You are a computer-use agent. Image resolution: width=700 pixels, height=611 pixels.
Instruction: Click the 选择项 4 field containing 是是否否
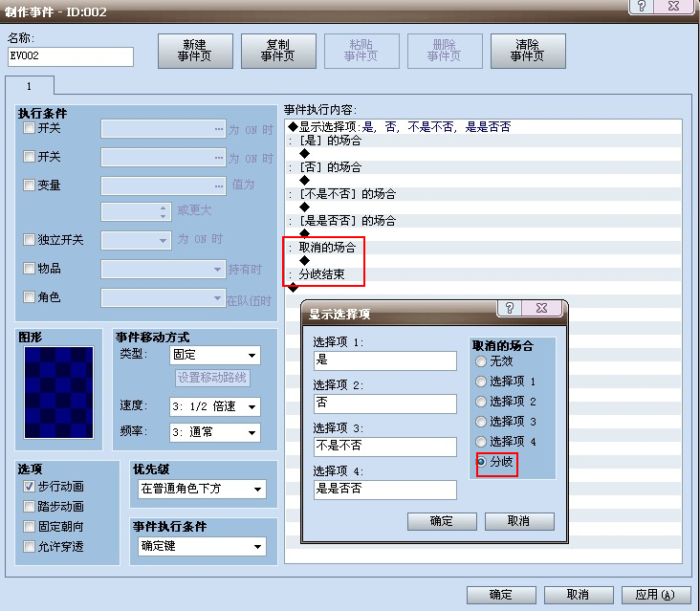click(x=384, y=490)
